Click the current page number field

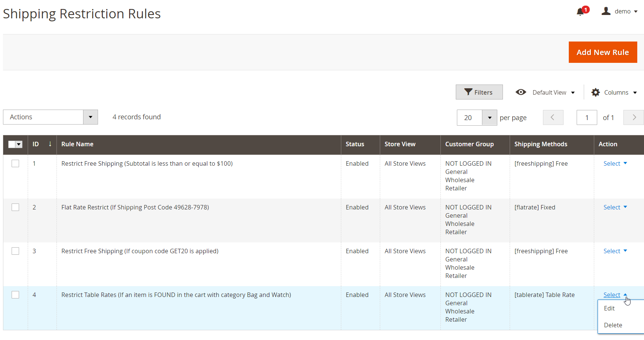pyautogui.click(x=586, y=117)
